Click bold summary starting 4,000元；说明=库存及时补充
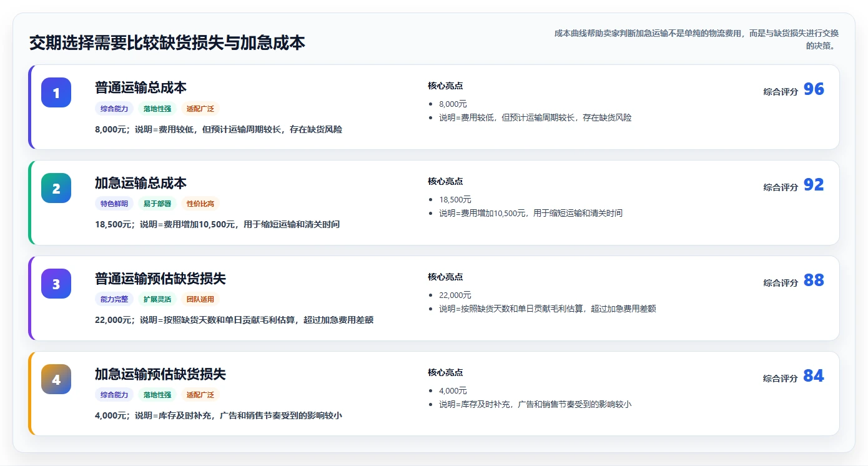Viewport: 868px width, 466px height. pyautogui.click(x=219, y=415)
